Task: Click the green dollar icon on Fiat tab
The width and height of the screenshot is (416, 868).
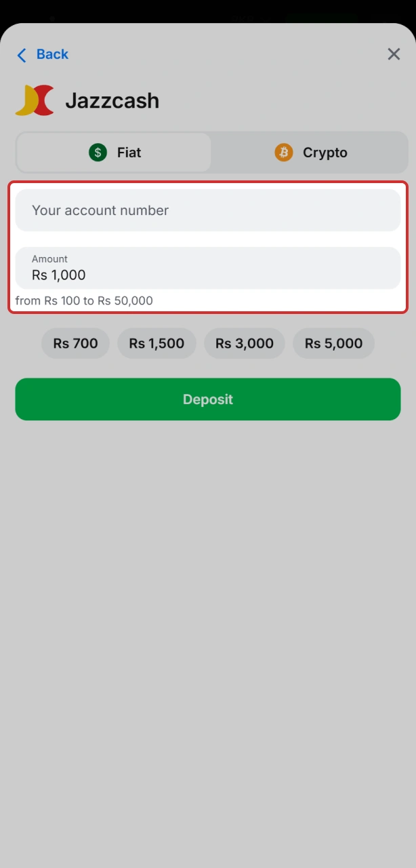Action: click(98, 153)
